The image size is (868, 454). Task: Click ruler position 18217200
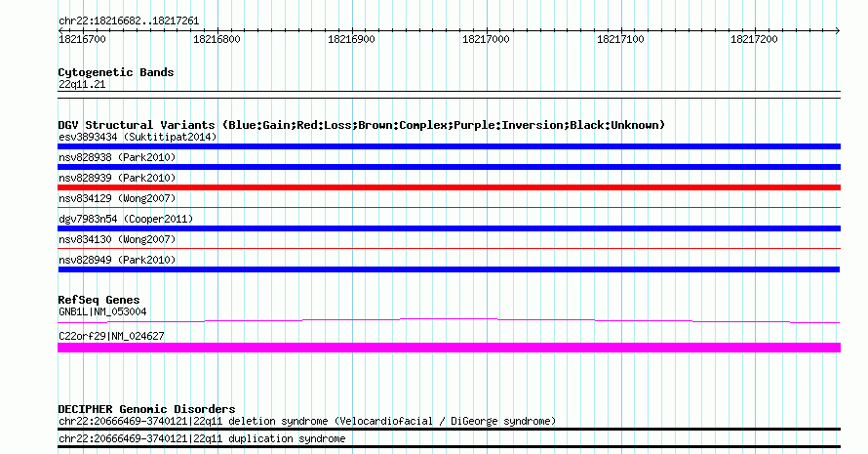tap(754, 39)
